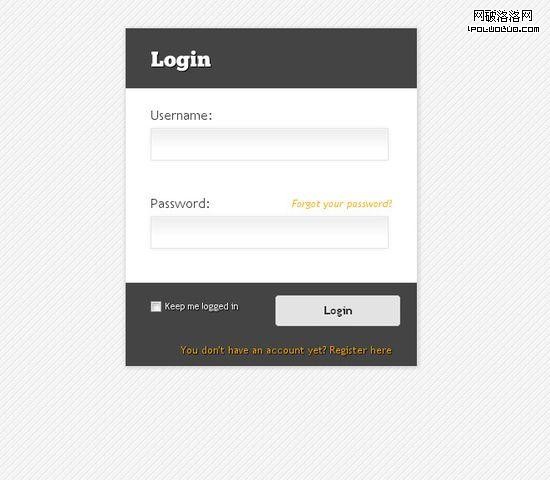Click the striped page background outside the form
Viewport: 550px width, 480px height.
click(63, 246)
